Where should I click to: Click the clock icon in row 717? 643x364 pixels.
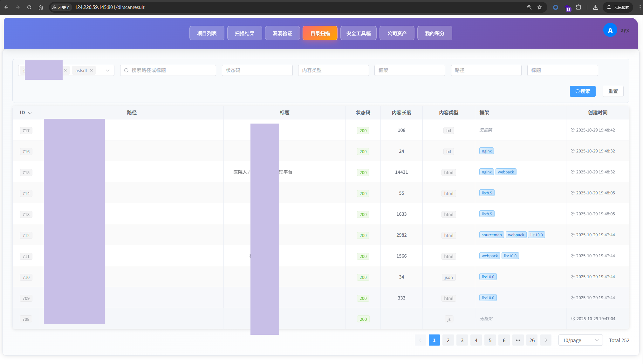pyautogui.click(x=572, y=130)
